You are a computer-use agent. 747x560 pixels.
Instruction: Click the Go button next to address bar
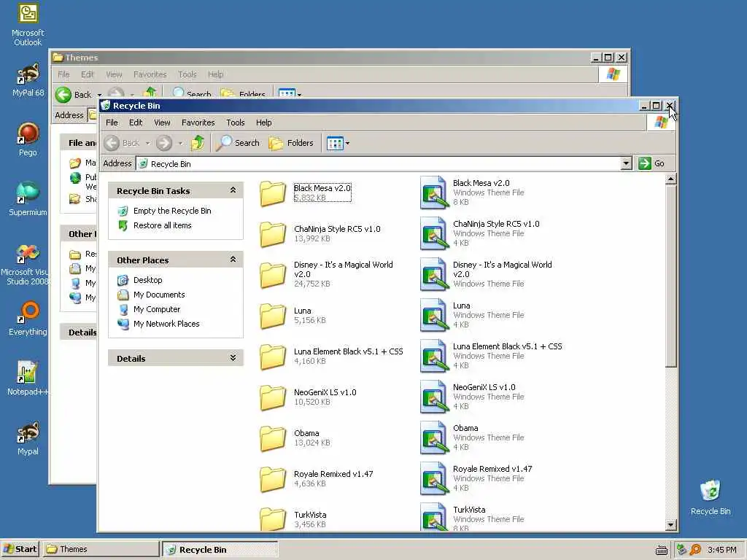[x=651, y=163]
